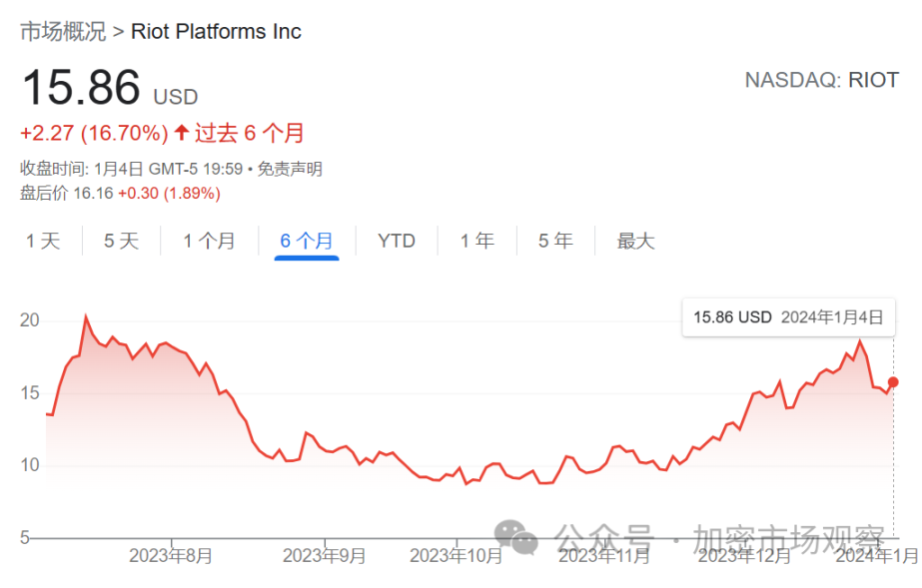
Task: Click the red upward arrow icon
Action: (181, 133)
